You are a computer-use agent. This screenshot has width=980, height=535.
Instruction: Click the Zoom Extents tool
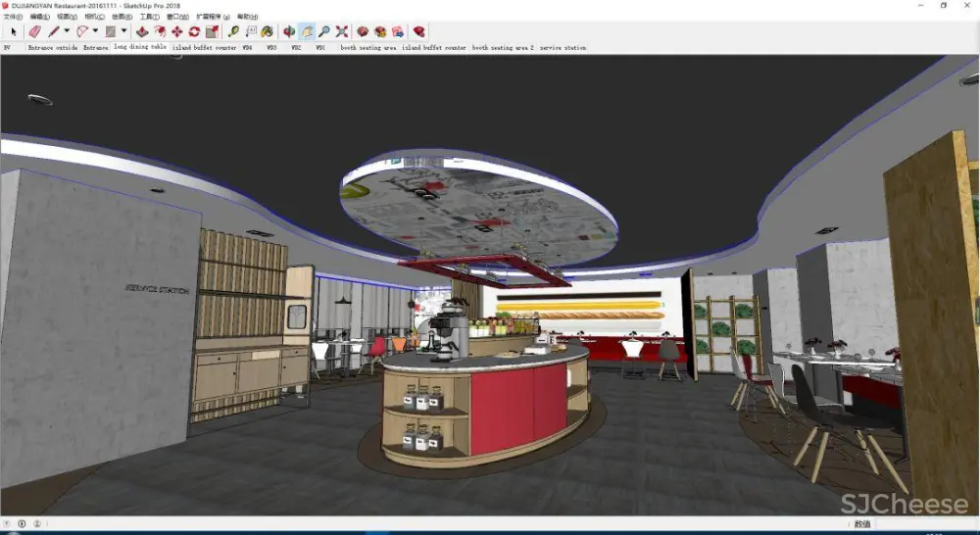(342, 31)
